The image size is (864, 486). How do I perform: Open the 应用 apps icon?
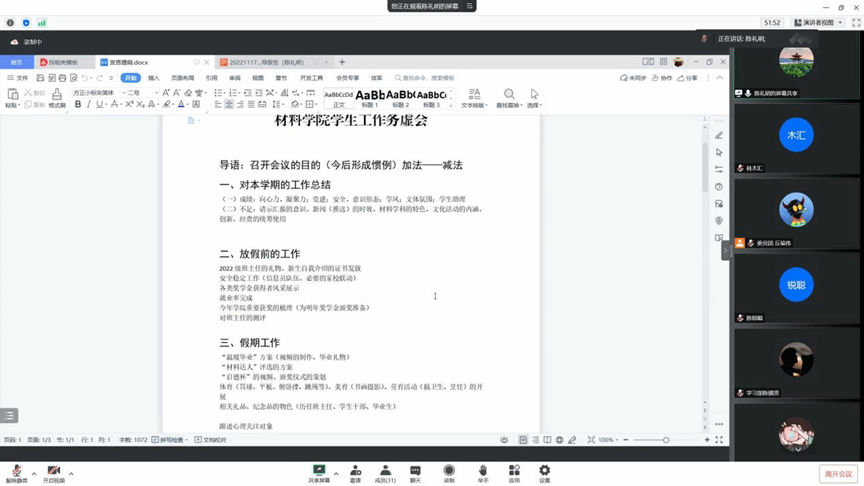pyautogui.click(x=514, y=470)
